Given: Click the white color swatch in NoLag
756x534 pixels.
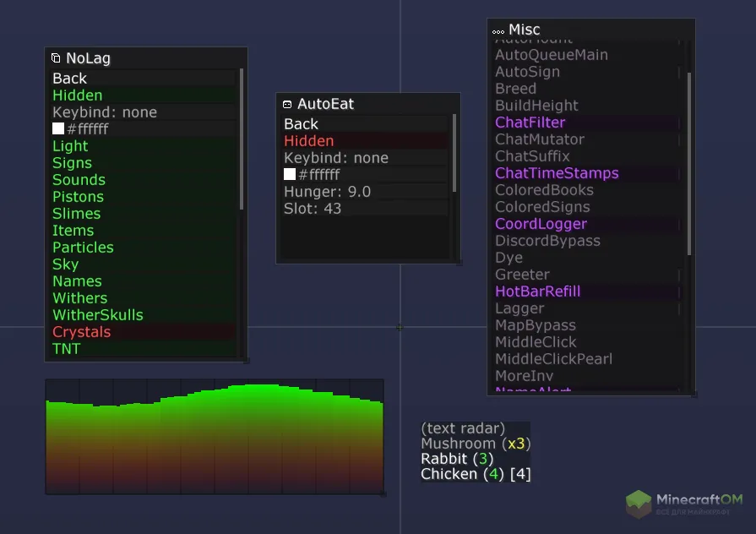Looking at the screenshot, I should tap(58, 129).
